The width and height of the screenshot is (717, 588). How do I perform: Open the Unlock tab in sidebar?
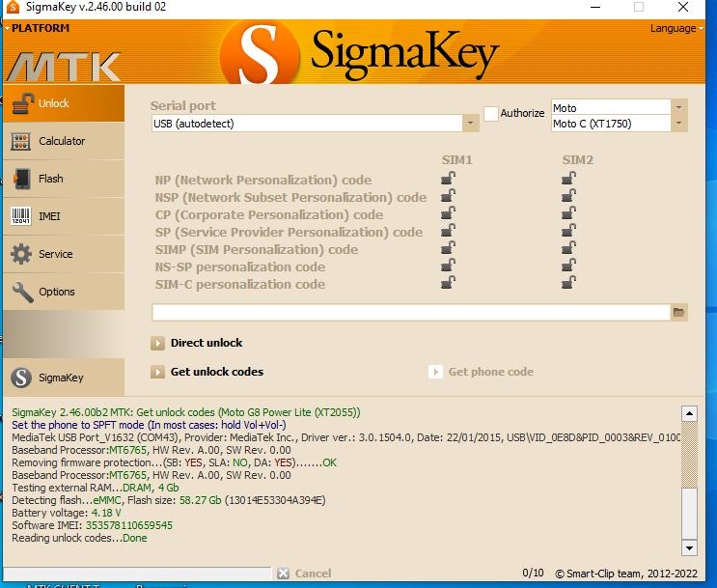click(x=64, y=103)
